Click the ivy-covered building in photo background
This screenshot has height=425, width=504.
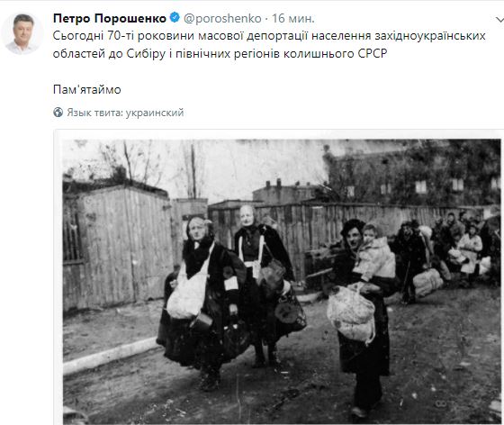click(x=413, y=174)
